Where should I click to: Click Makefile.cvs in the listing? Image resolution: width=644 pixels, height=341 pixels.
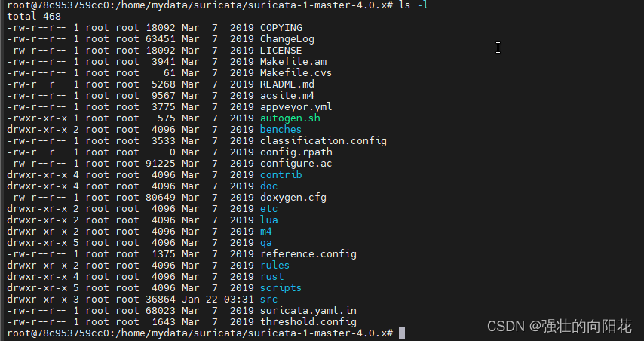[x=296, y=73]
